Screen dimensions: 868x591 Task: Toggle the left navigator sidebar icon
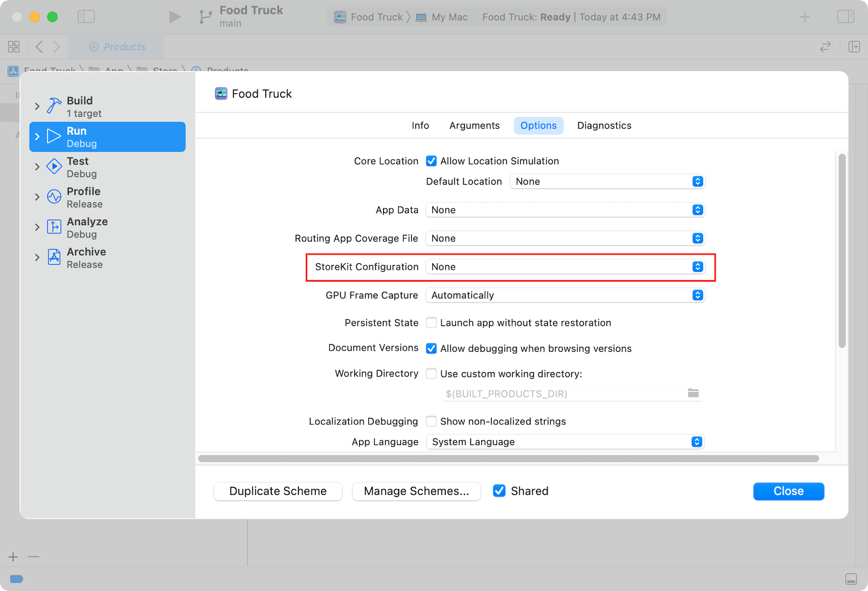[x=86, y=17]
